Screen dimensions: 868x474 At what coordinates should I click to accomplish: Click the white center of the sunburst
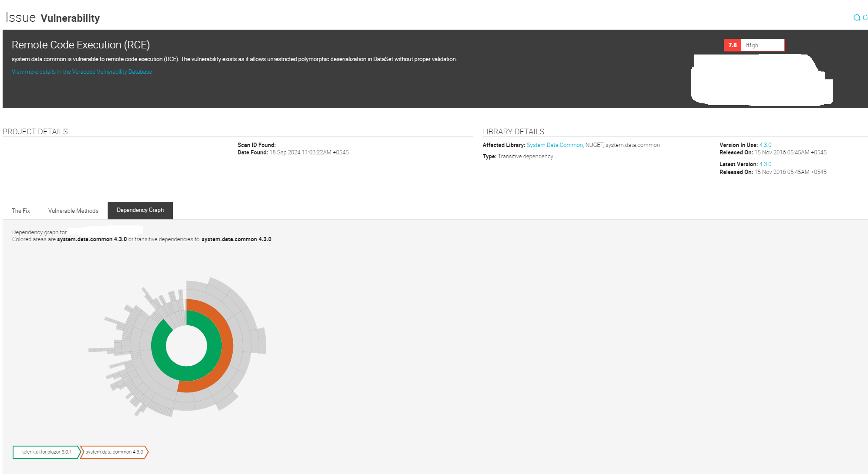coord(186,346)
